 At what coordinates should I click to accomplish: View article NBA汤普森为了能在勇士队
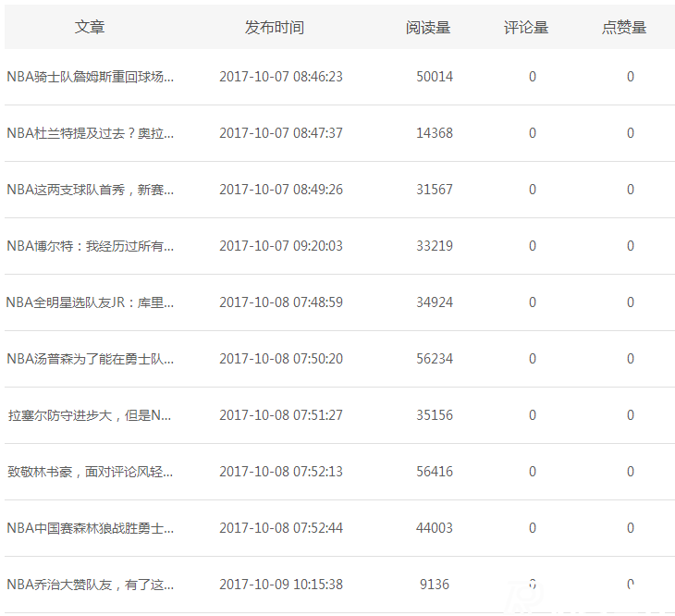tap(90, 359)
